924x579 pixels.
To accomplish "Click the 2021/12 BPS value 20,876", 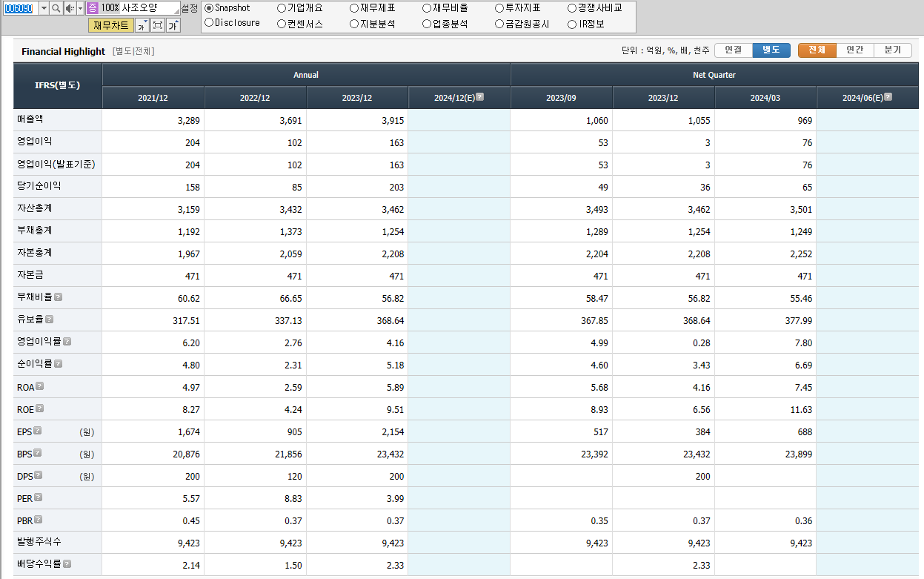I will click(x=186, y=454).
